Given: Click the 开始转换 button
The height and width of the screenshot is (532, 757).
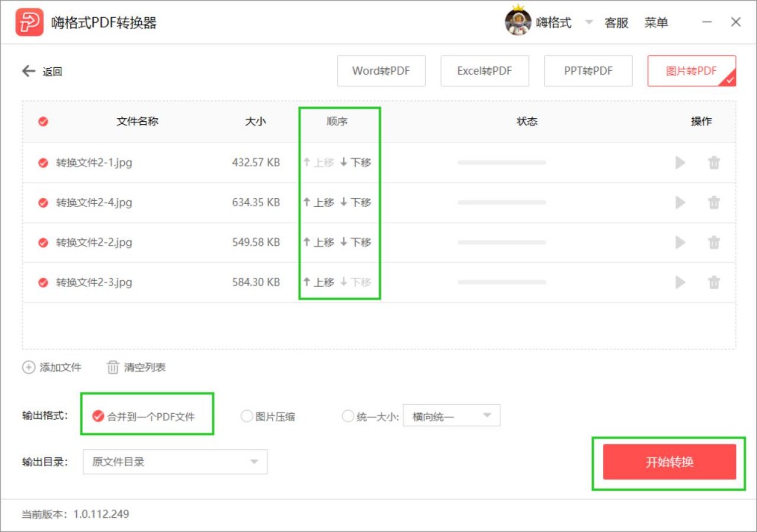Looking at the screenshot, I should point(670,462).
